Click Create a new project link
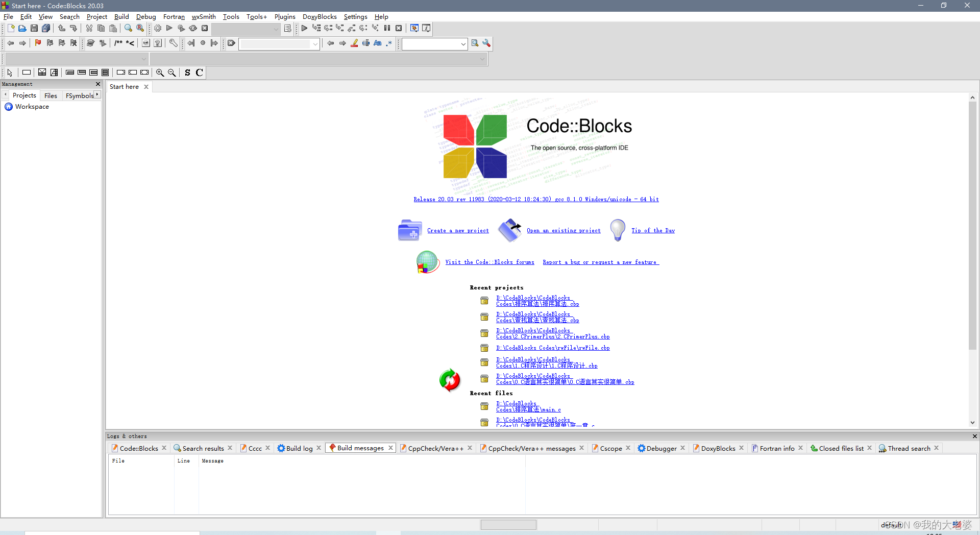The width and height of the screenshot is (980, 535). pyautogui.click(x=458, y=231)
